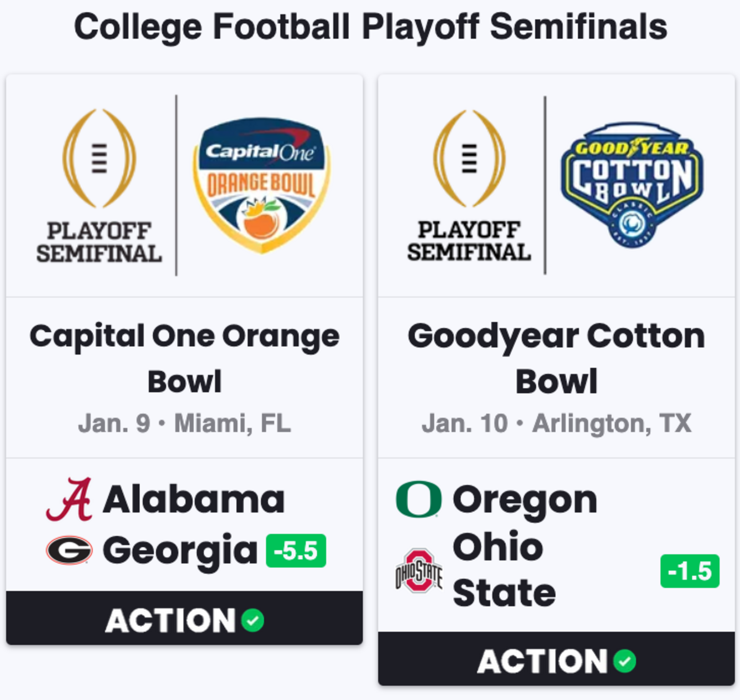
Task: Click the Alabama team logo
Action: coord(69,499)
